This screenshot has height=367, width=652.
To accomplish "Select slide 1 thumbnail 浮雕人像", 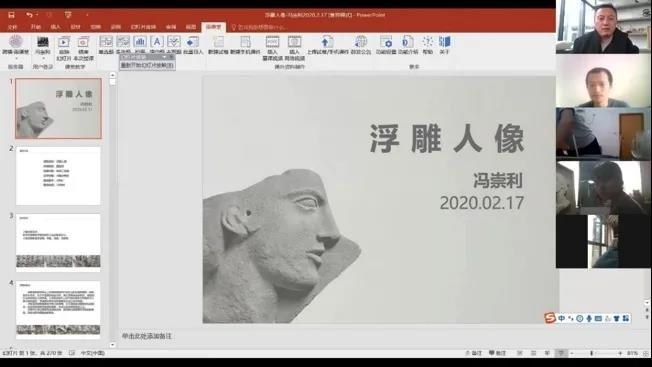I will 59,108.
